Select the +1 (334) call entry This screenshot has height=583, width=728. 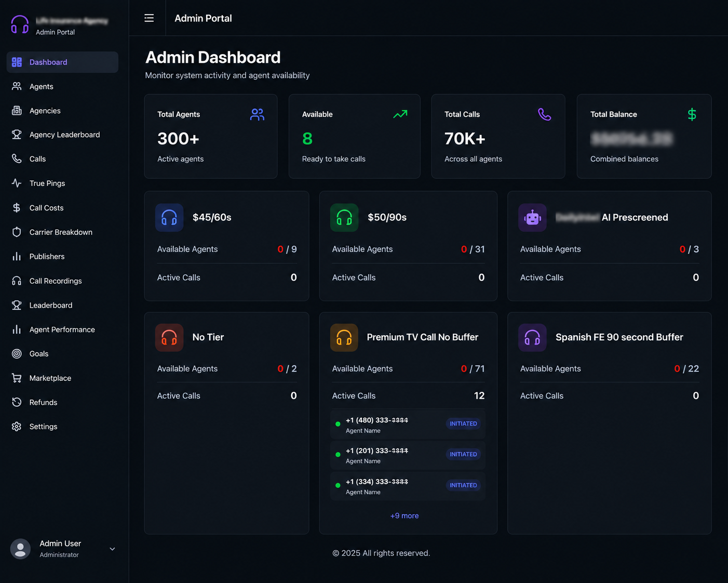point(408,486)
